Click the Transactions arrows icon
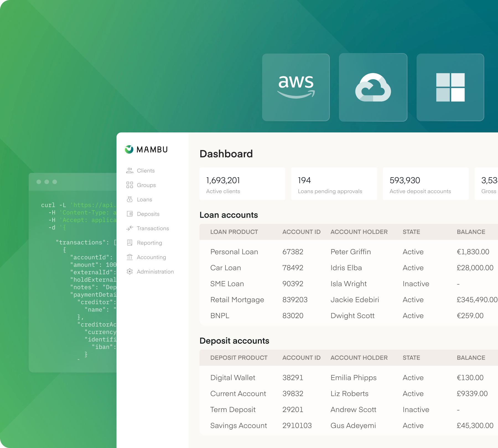 (129, 228)
